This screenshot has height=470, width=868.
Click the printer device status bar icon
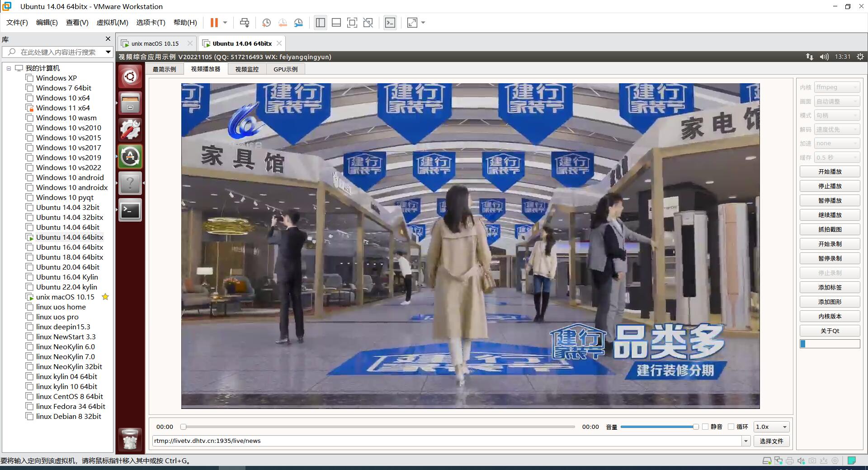(x=790, y=461)
